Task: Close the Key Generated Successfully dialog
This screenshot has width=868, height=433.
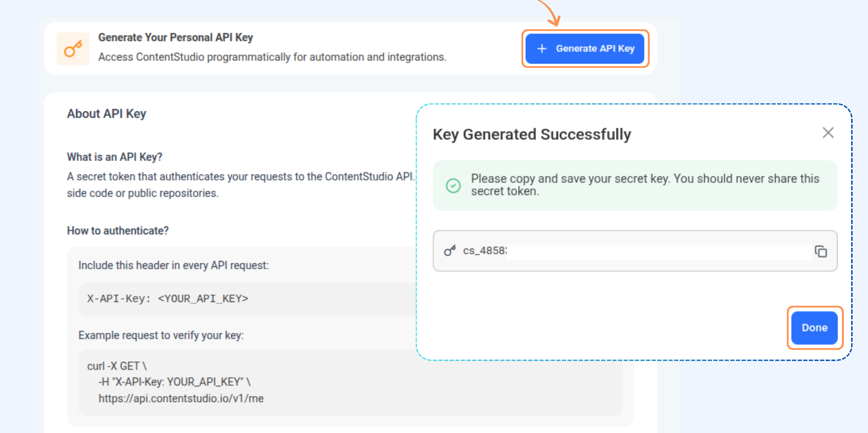Action: click(828, 133)
